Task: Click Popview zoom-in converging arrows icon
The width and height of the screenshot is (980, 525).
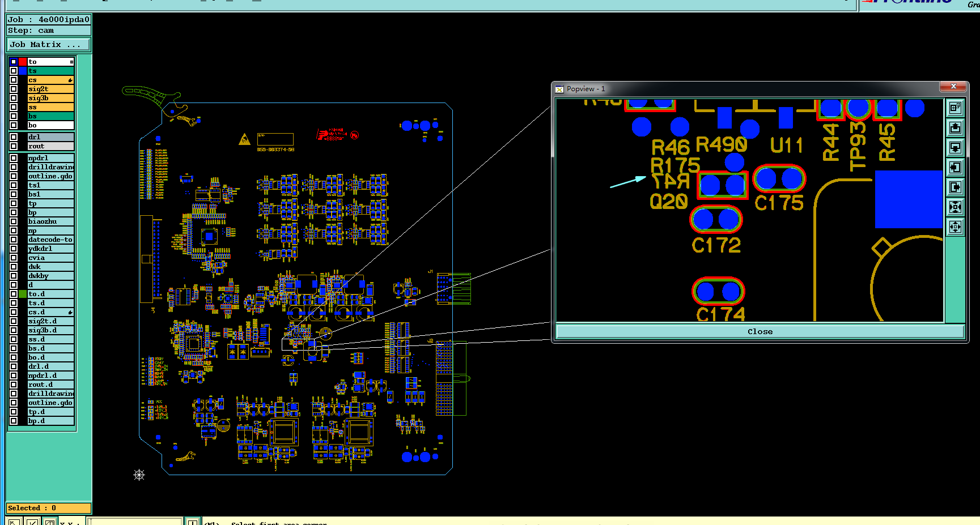Action: click(x=955, y=207)
